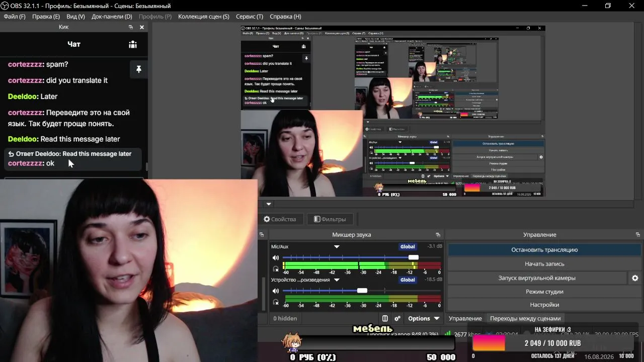This screenshot has height=362, width=644.
Task: Click the chat panel scrollbar
Action: (x=147, y=167)
